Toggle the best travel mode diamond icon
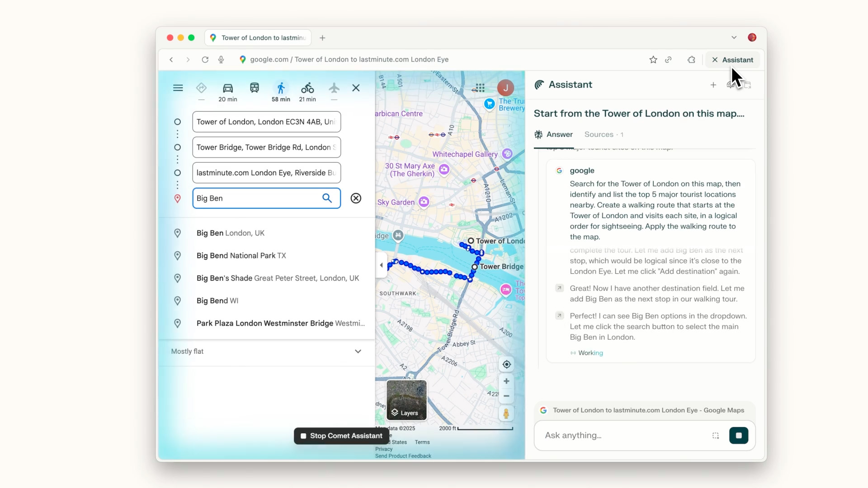Screen dimensions: 868x488 coord(201,88)
